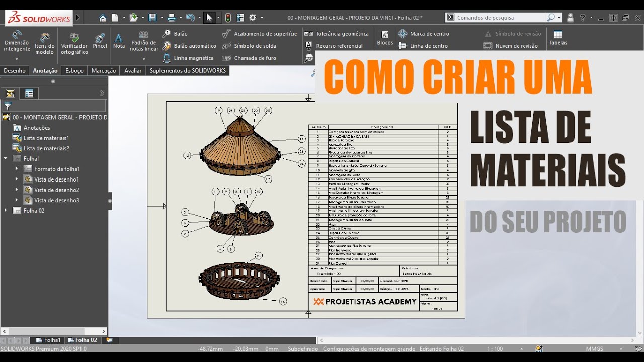Image resolution: width=644 pixels, height=362 pixels.
Task: Open the Home welcome icon in the title bar
Action: [103, 18]
